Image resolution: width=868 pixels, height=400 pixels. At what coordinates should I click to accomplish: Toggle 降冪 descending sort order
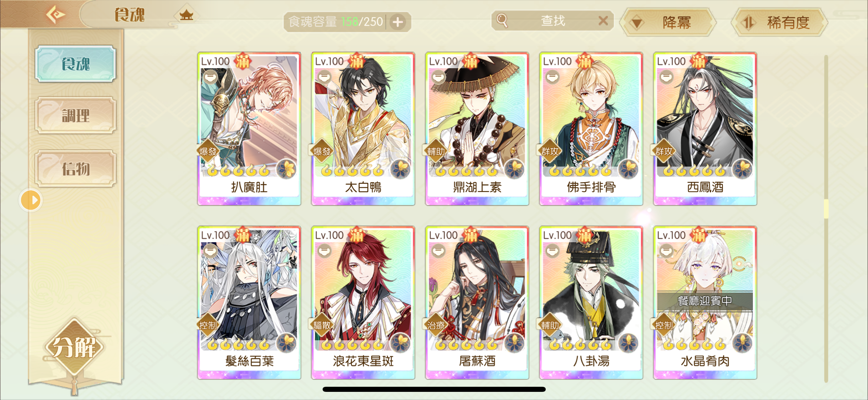pos(668,22)
